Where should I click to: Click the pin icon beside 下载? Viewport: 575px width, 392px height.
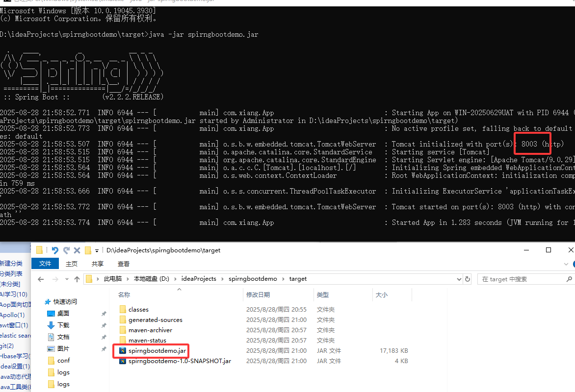tap(104, 325)
